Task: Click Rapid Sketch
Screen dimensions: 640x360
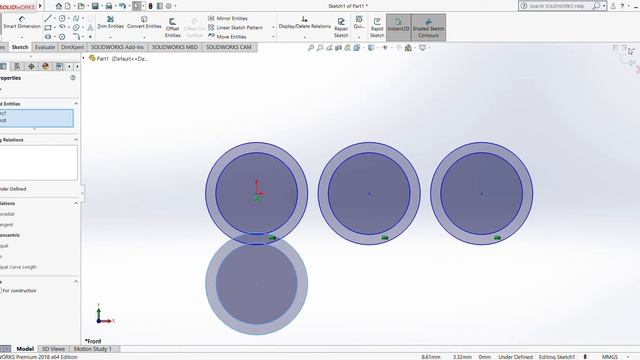Action: tap(377, 28)
